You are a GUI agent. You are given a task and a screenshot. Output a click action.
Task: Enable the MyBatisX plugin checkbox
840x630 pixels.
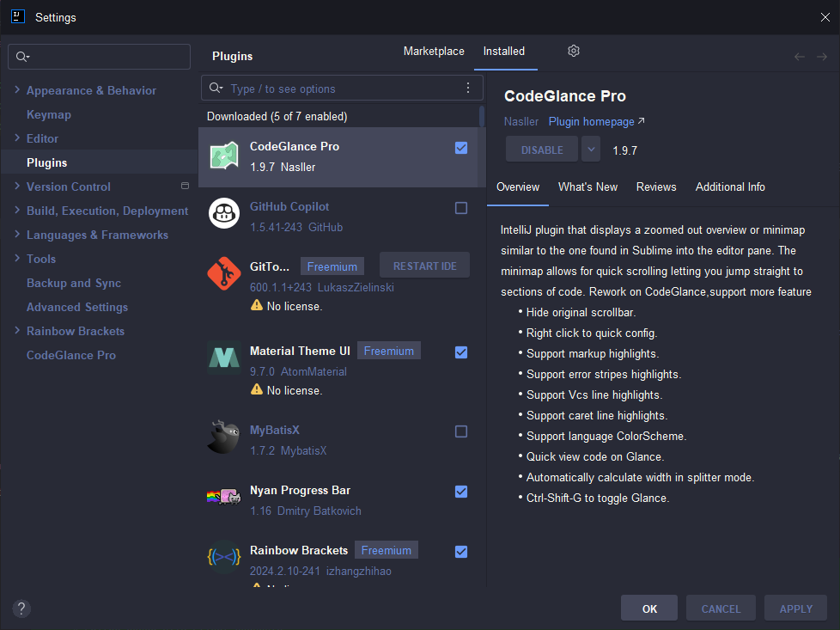coord(460,431)
